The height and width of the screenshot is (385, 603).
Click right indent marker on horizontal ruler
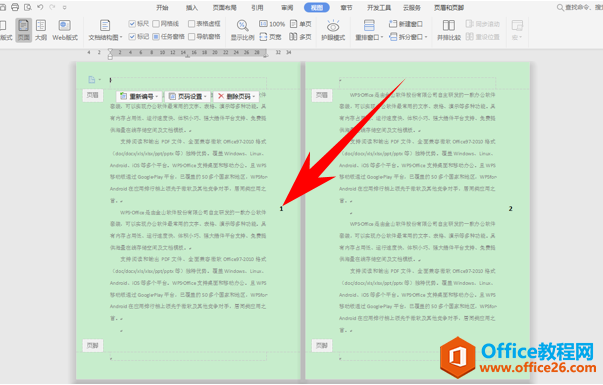[x=266, y=55]
